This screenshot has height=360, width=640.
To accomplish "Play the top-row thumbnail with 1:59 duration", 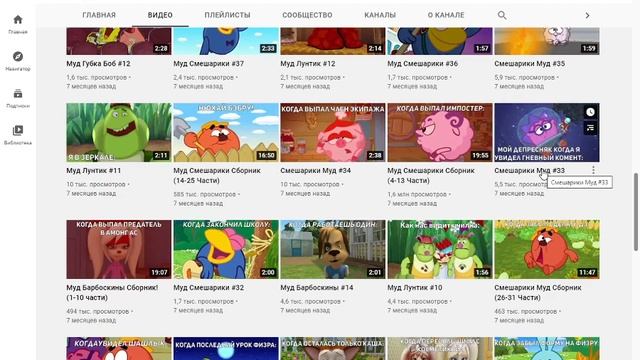I will point(547,41).
